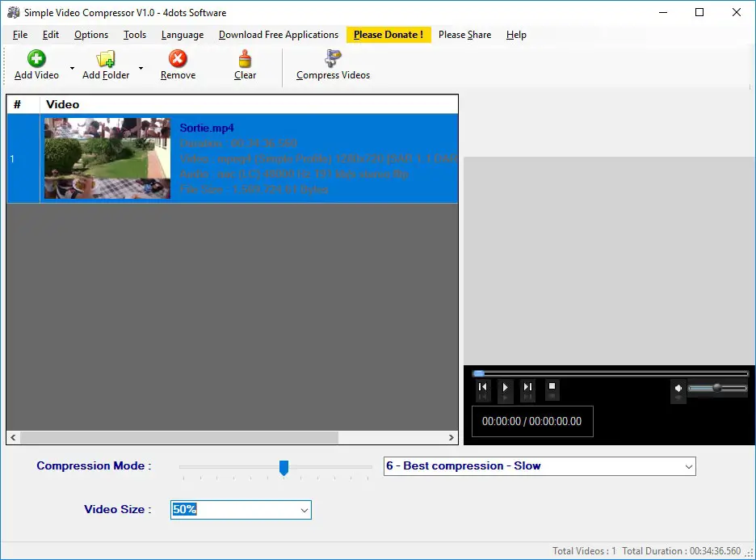Click the row number 1 cell

click(23, 158)
